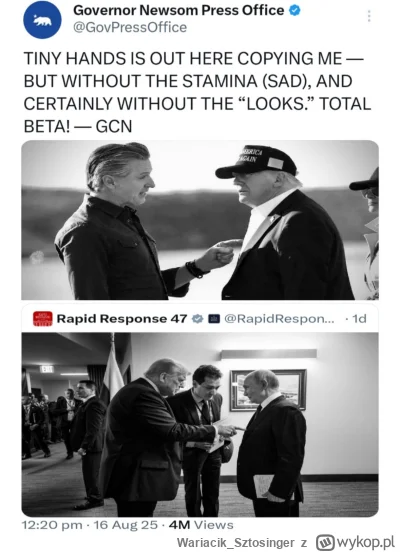Open the Rapid Response 47 profile avatar

pos(43,319)
